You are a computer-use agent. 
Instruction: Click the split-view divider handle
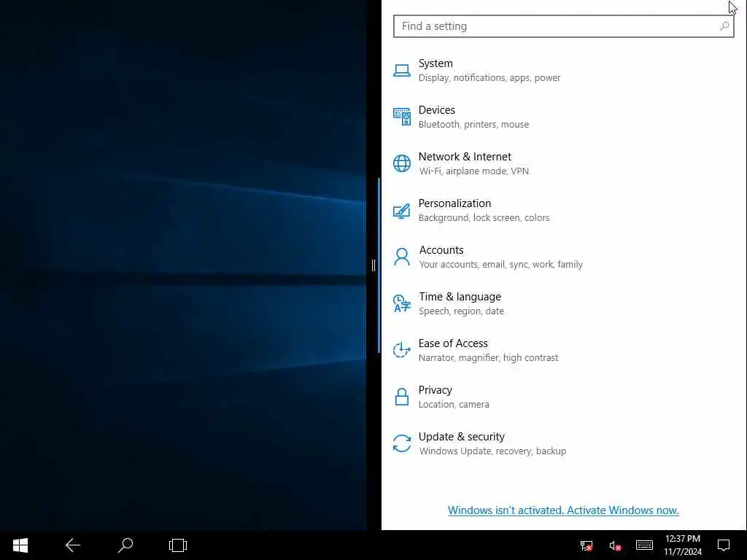coord(373,265)
